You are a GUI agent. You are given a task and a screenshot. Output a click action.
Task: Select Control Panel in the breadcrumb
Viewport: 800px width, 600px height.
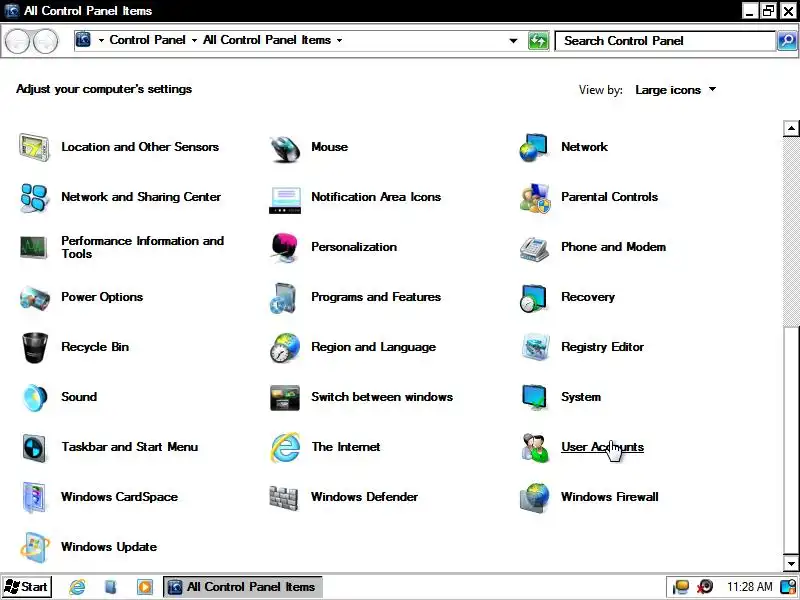(x=147, y=40)
